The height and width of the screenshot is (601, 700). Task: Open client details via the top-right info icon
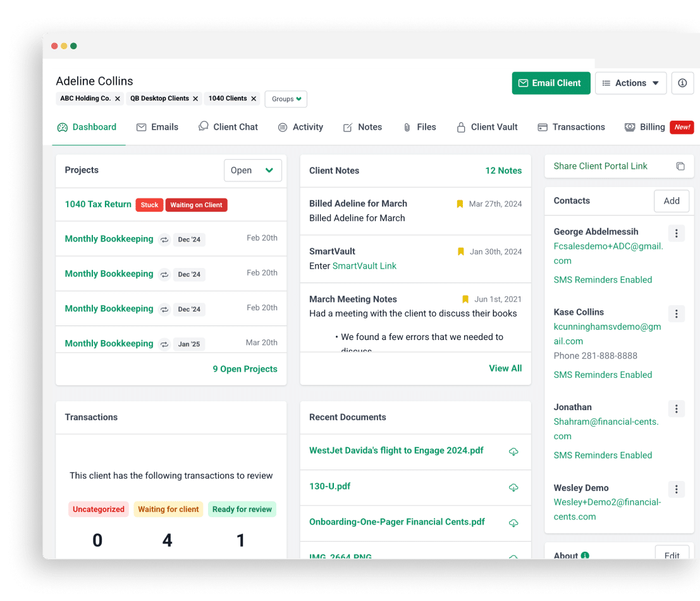(x=682, y=83)
